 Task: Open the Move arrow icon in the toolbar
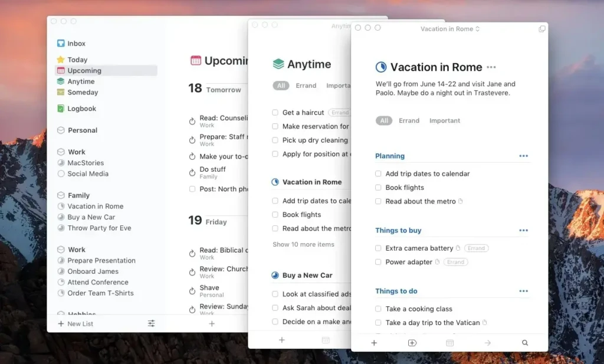487,343
